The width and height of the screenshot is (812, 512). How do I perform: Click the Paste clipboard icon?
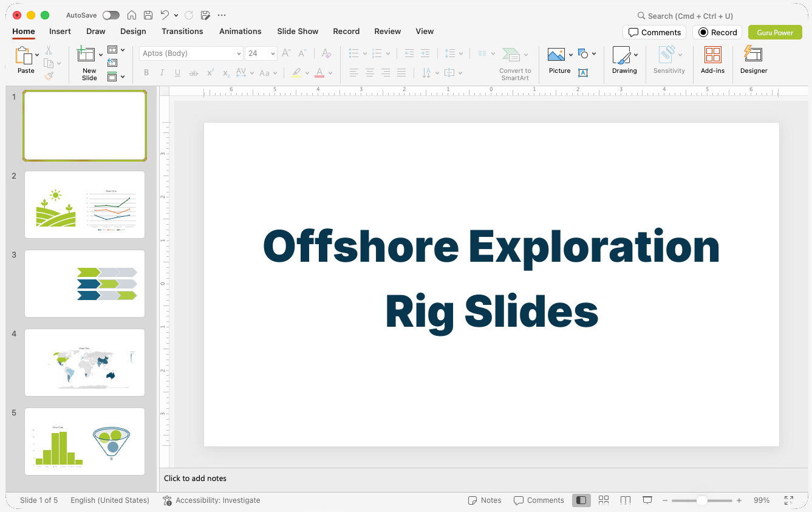(24, 55)
